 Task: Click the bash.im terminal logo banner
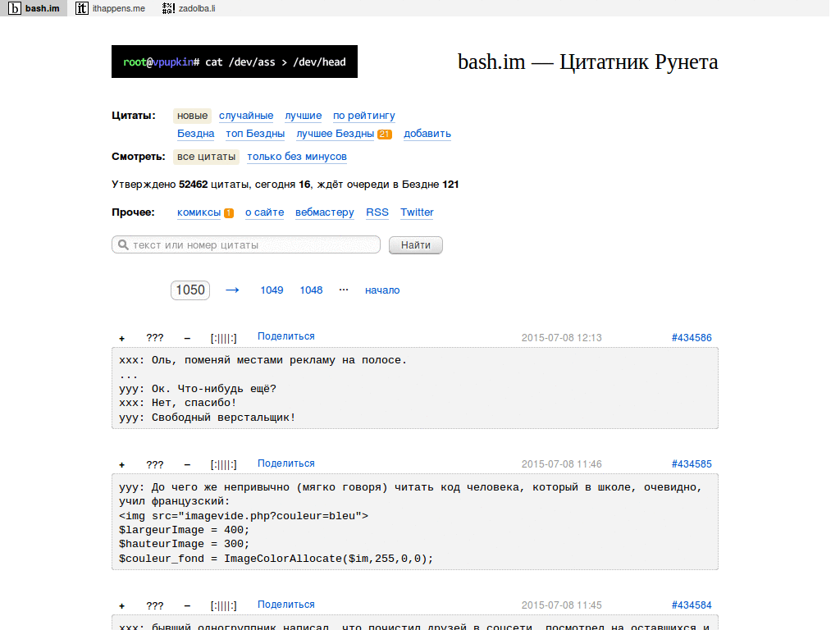click(x=234, y=62)
